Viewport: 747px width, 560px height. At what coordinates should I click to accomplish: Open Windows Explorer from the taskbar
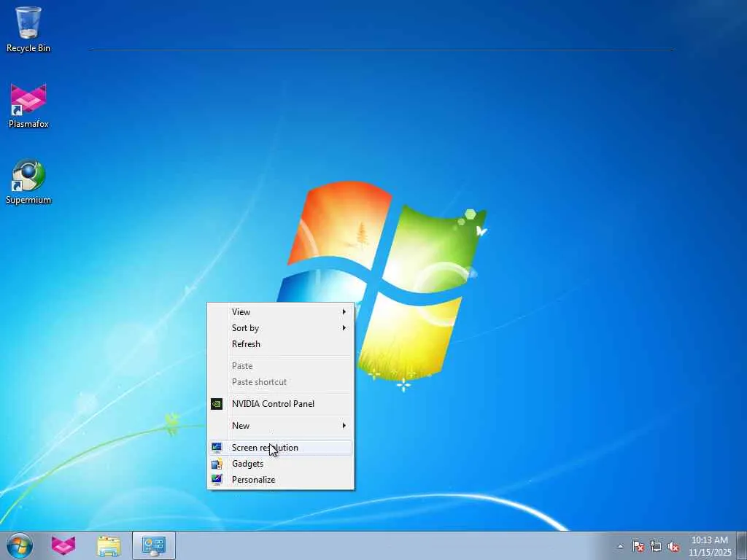[x=109, y=545]
